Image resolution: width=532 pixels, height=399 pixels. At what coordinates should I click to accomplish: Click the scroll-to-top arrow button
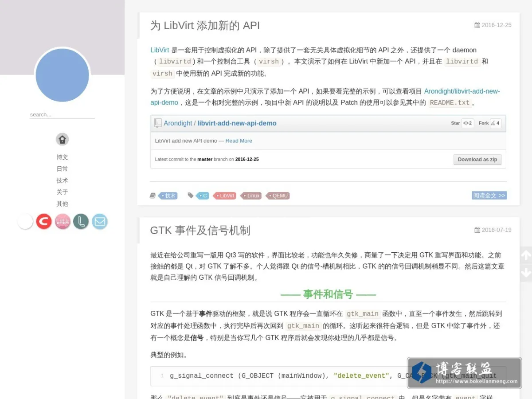(526, 255)
